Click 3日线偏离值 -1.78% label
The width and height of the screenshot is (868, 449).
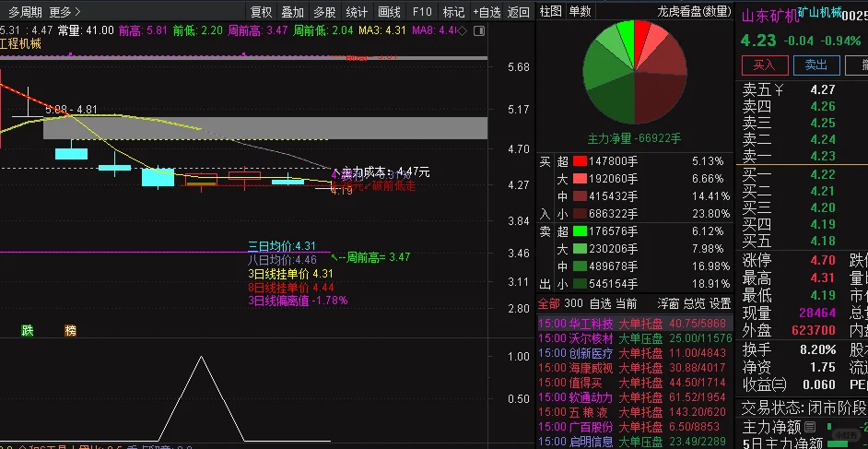[298, 301]
